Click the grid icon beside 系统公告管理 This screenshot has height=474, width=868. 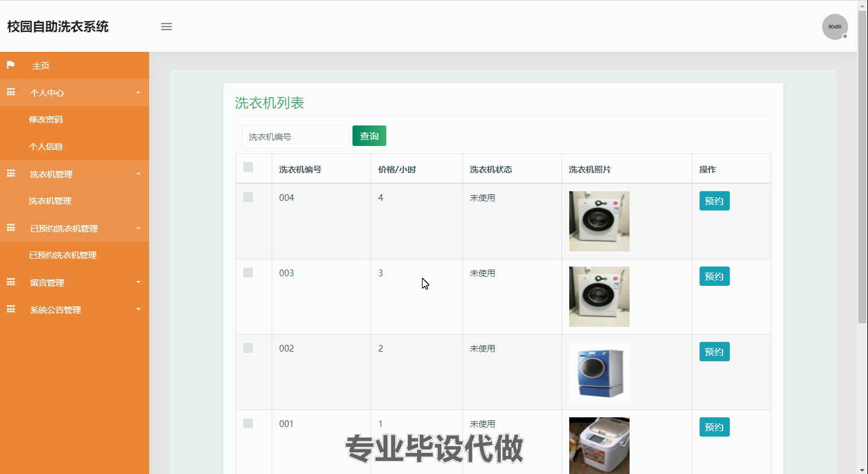tap(10, 309)
